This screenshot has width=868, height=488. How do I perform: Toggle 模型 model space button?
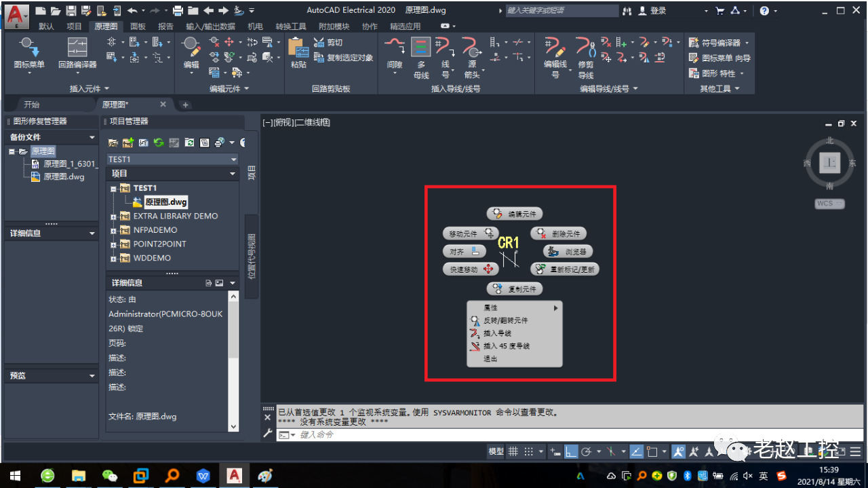click(496, 451)
